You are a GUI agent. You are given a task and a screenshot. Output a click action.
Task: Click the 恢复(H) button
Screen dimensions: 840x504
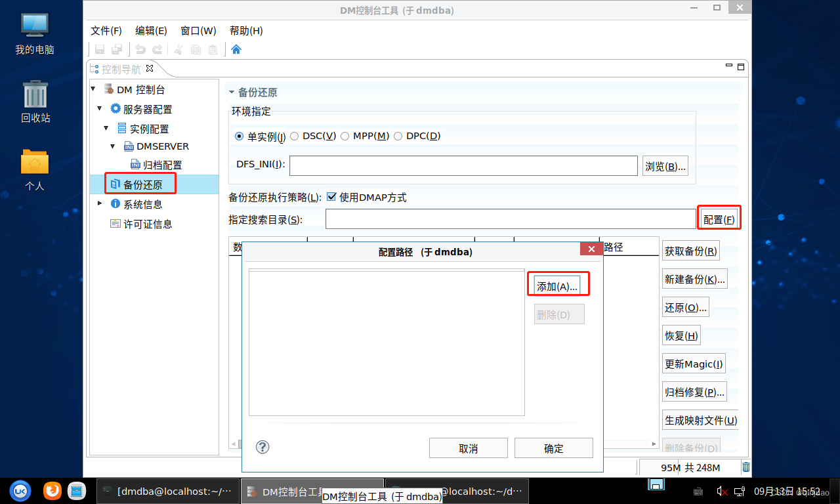(x=682, y=335)
